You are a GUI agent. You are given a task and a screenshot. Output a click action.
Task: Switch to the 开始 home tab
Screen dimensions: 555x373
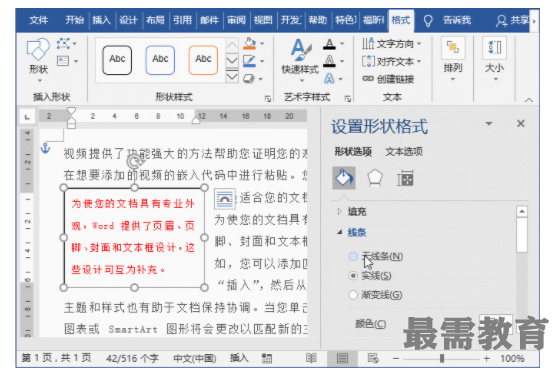pyautogui.click(x=75, y=20)
